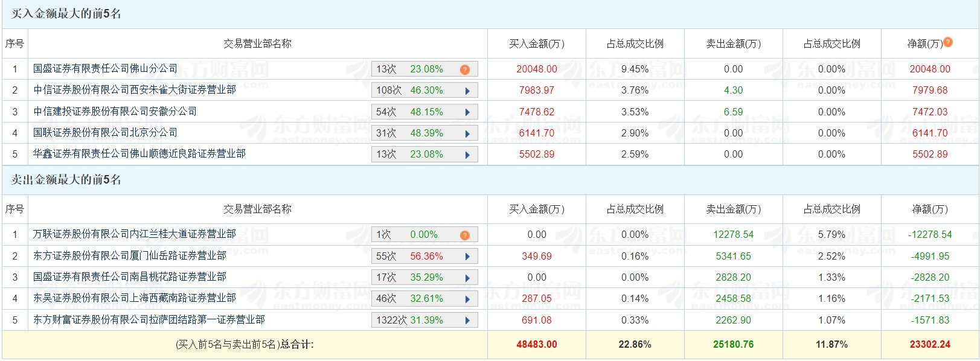Click 卖出金额(万) header in bottom table
Screen dimensions: 980x361
point(734,209)
